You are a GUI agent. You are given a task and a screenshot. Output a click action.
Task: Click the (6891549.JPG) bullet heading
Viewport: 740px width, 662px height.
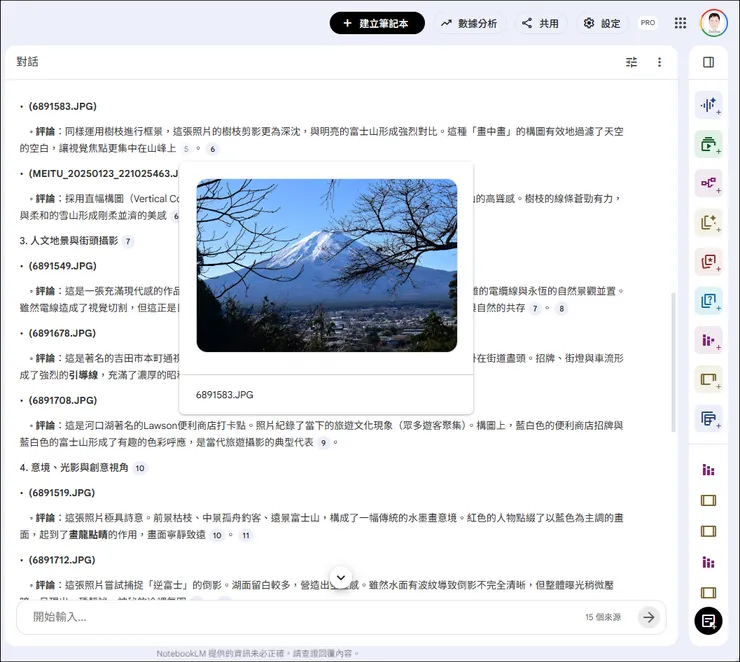(62, 266)
